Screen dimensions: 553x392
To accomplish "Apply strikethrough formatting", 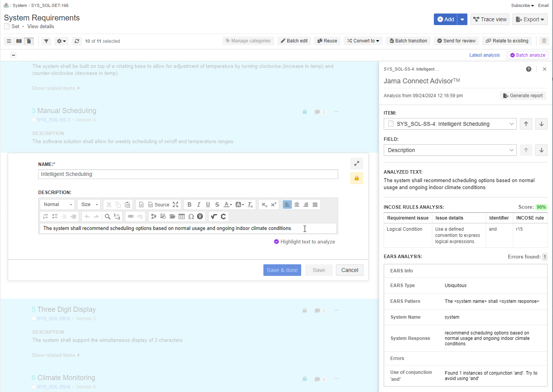I will pyautogui.click(x=217, y=204).
